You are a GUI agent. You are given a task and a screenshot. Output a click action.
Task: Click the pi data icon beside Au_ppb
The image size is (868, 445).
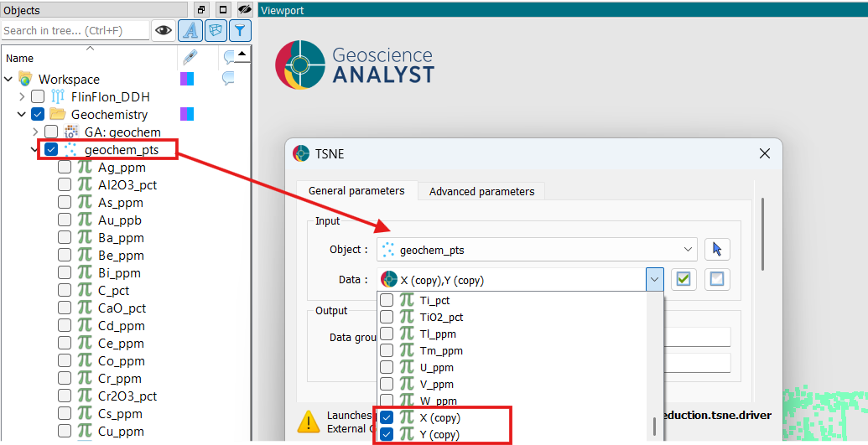[84, 220]
